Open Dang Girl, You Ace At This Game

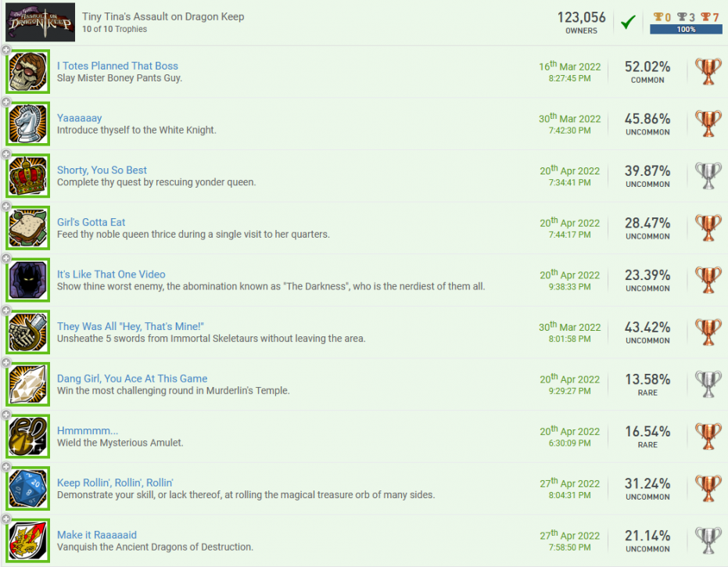coord(132,379)
